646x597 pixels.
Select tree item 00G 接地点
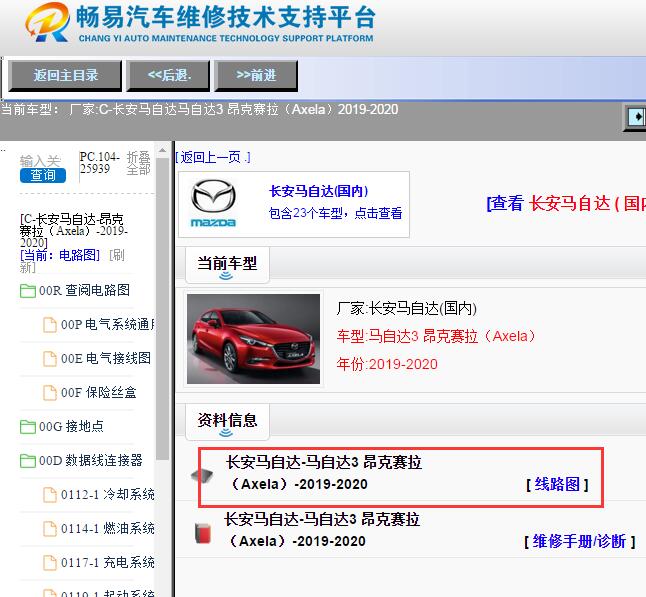pyautogui.click(x=71, y=426)
